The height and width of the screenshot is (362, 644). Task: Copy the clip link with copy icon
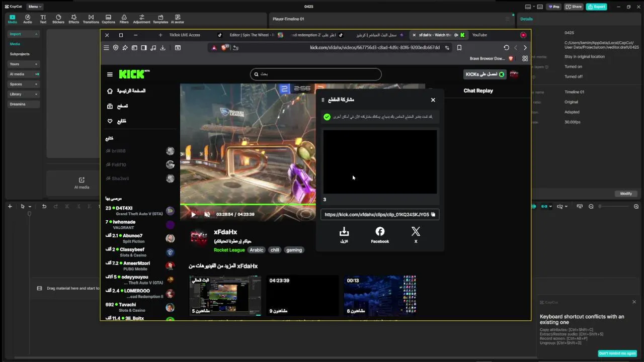433,215
